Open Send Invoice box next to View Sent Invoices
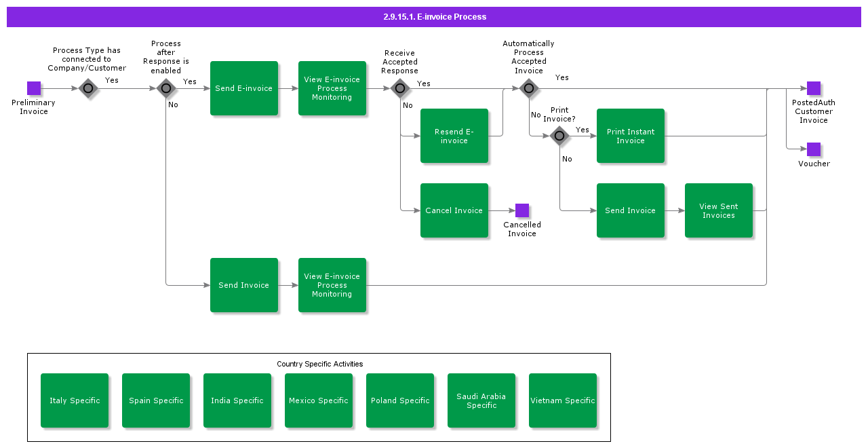 [x=631, y=210]
